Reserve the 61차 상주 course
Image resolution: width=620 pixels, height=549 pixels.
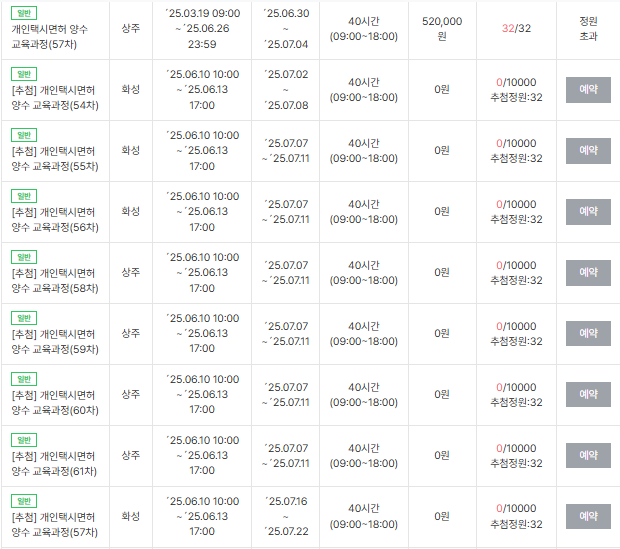(588, 456)
